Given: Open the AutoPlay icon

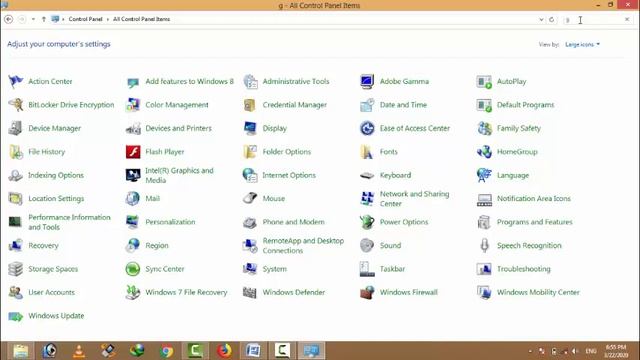Looking at the screenshot, I should point(484,81).
